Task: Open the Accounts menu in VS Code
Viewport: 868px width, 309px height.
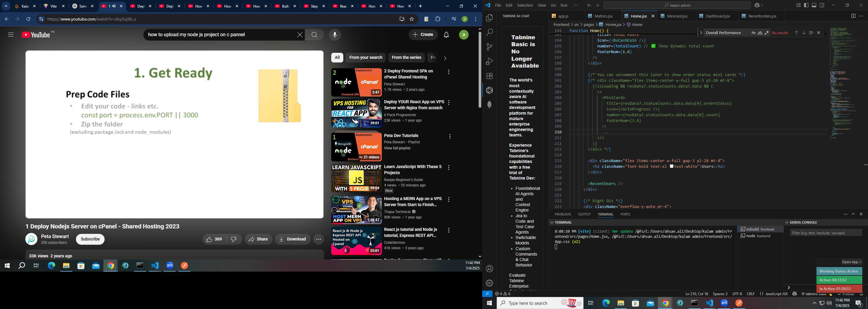Action: pos(489,269)
